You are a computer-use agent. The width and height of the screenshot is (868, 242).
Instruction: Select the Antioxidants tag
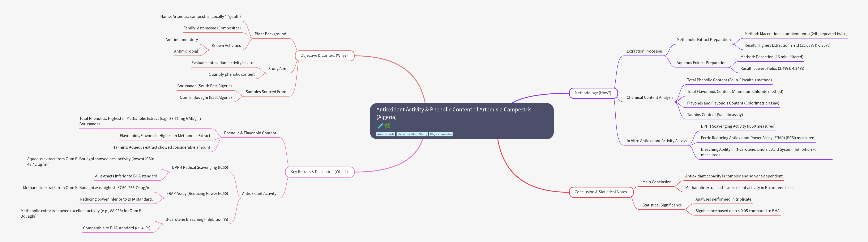[x=385, y=134]
